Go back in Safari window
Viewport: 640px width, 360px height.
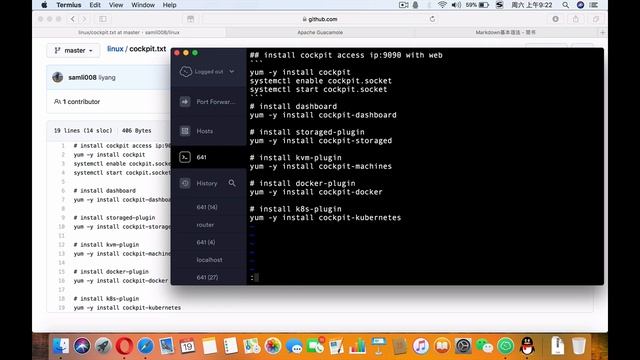[73, 19]
